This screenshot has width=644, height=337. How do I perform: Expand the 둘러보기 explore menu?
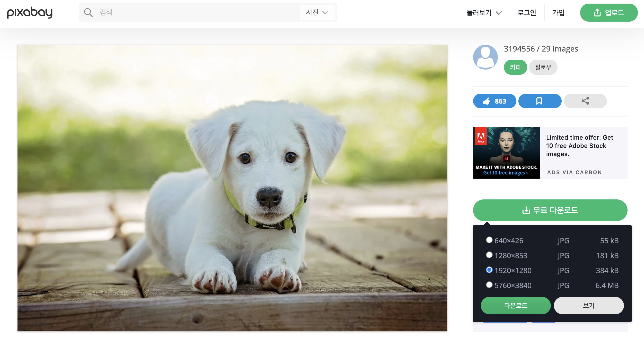pyautogui.click(x=484, y=13)
